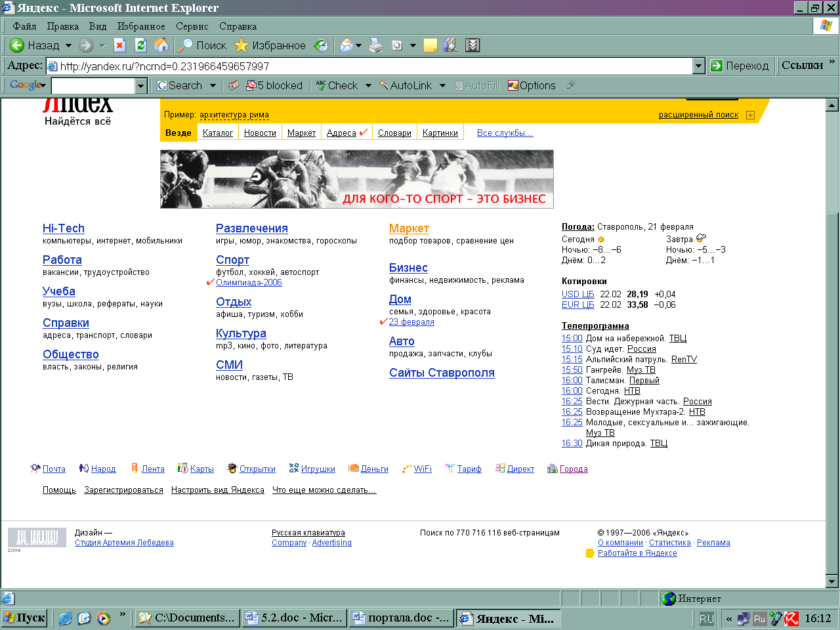Viewport: 840px width, 630px height.
Task: Expand Ссылки links toolbar chevron
Action: pos(832,62)
